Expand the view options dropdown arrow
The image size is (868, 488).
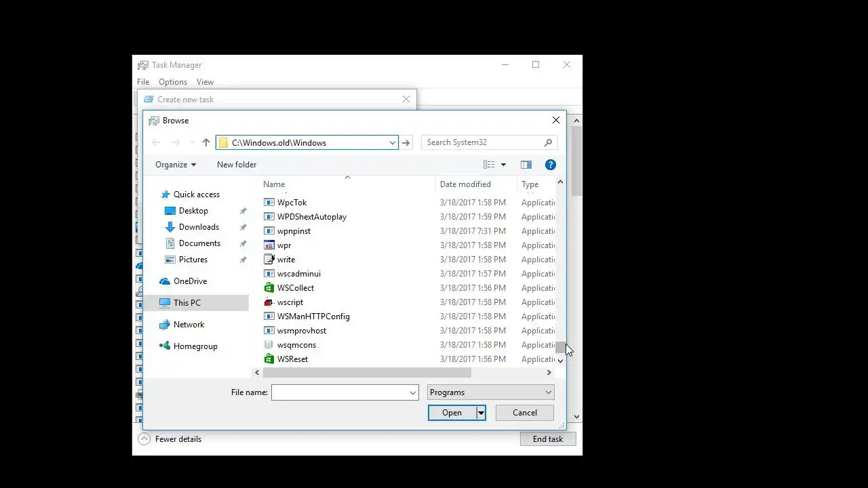(503, 165)
